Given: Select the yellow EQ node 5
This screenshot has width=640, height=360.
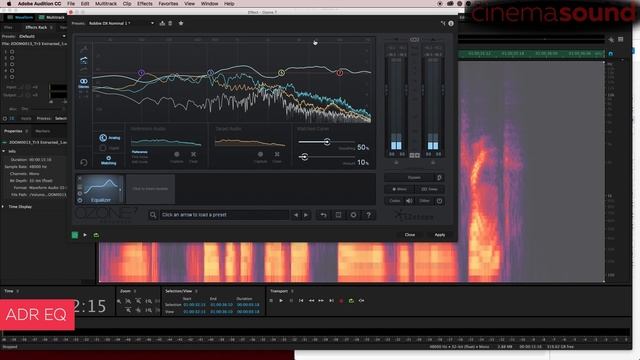Looking at the screenshot, I should [x=281, y=73].
